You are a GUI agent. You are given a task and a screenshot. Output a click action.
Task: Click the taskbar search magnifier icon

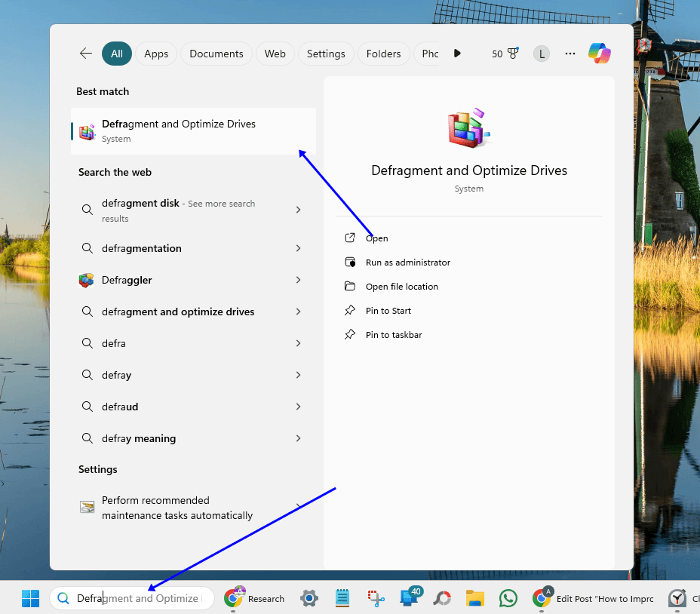[63, 598]
